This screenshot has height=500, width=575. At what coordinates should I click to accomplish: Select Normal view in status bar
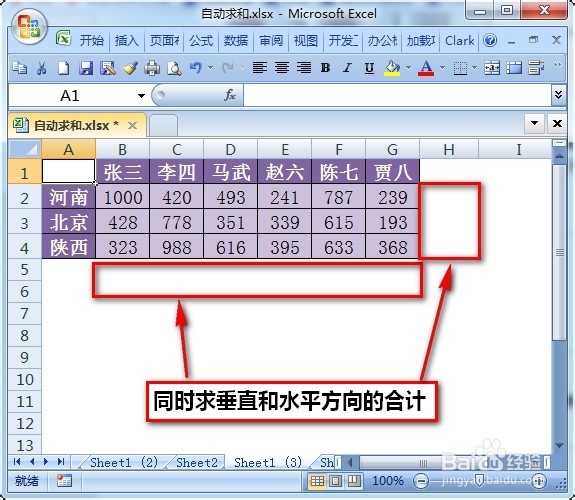[317, 481]
